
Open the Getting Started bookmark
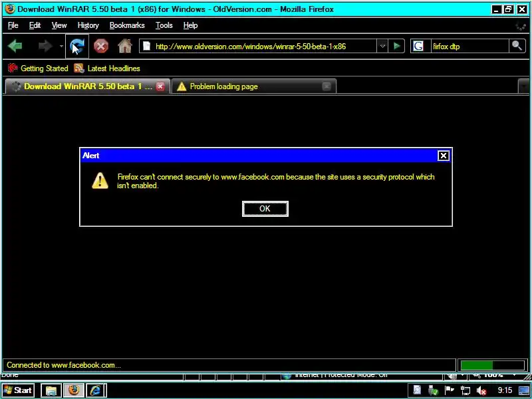click(38, 68)
